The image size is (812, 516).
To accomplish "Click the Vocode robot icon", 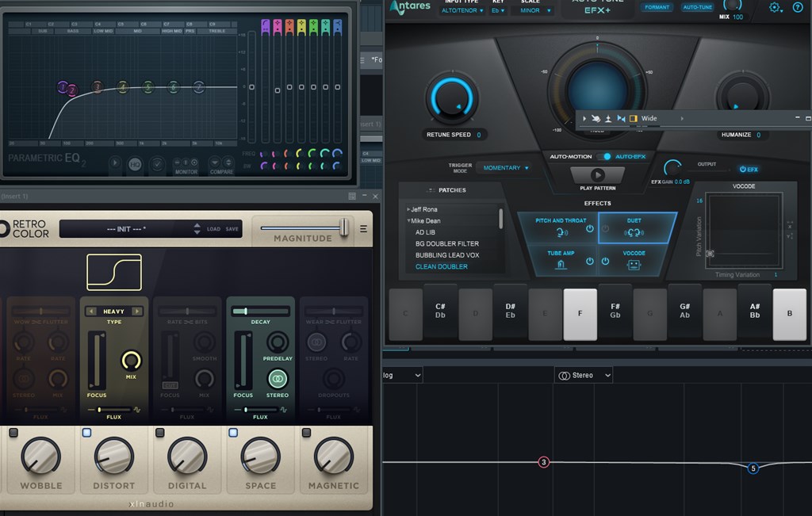I will point(634,265).
